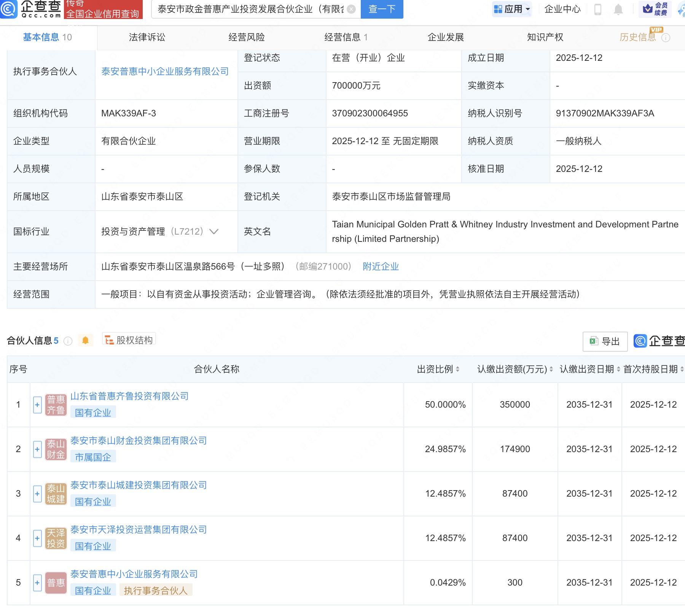685x616 pixels.
Task: Expand row for 泰安市泰山财金投资集团有限公司
Action: (37, 449)
